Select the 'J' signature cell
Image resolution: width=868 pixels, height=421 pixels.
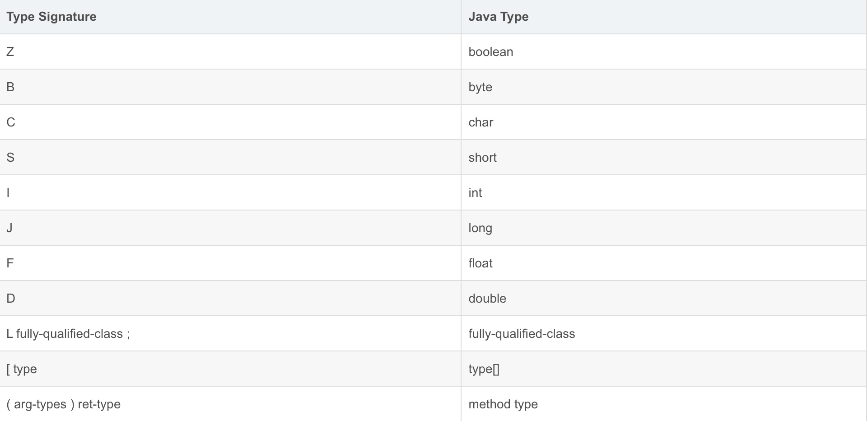pos(230,228)
